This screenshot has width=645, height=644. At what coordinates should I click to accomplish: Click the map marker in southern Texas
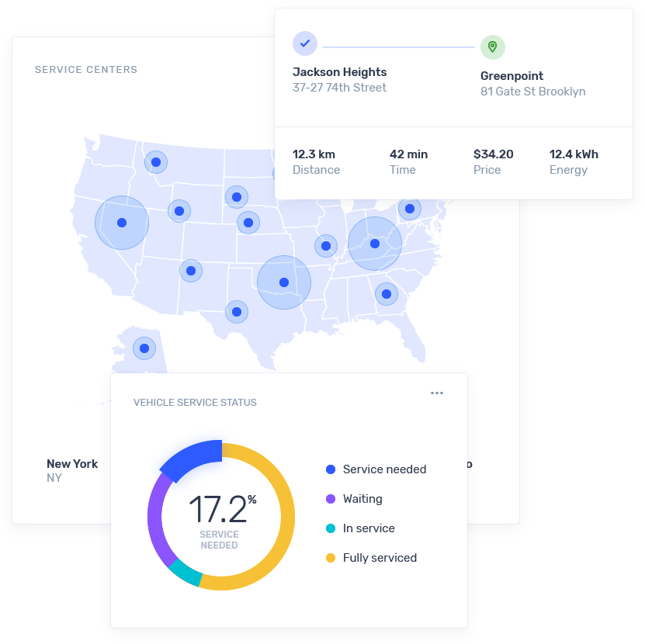[x=237, y=312]
